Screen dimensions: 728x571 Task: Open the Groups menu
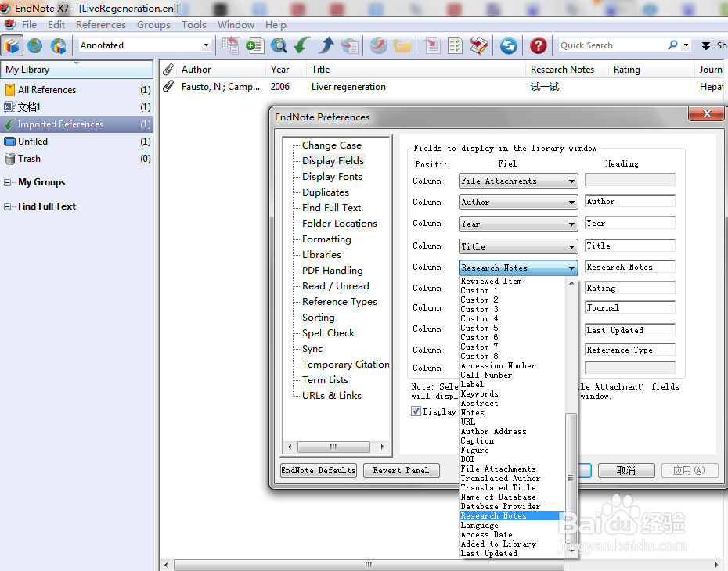153,24
